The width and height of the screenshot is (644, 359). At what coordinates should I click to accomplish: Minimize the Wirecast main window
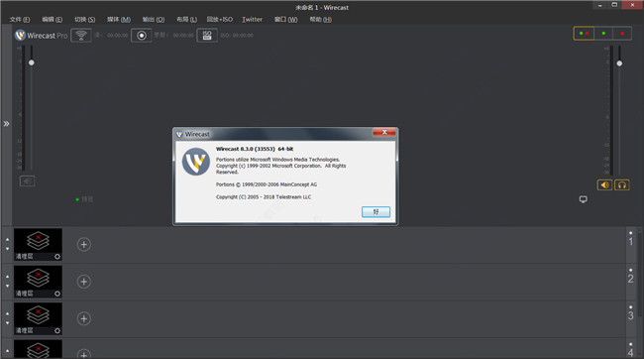pos(600,5)
